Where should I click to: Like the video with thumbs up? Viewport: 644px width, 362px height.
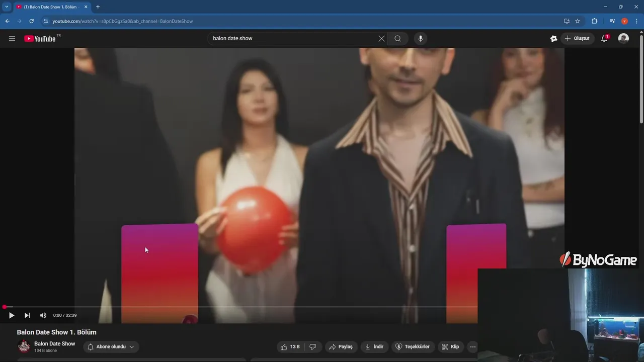coord(290,347)
